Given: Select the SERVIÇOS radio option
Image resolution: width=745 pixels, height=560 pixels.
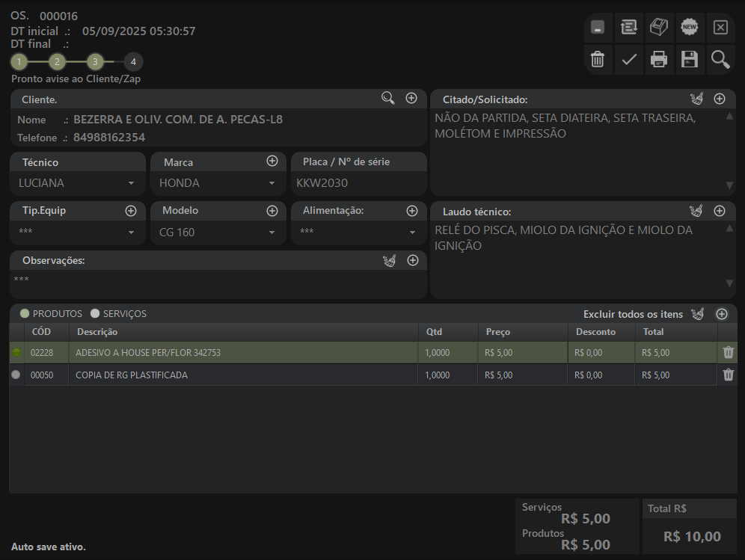Looking at the screenshot, I should tap(95, 314).
